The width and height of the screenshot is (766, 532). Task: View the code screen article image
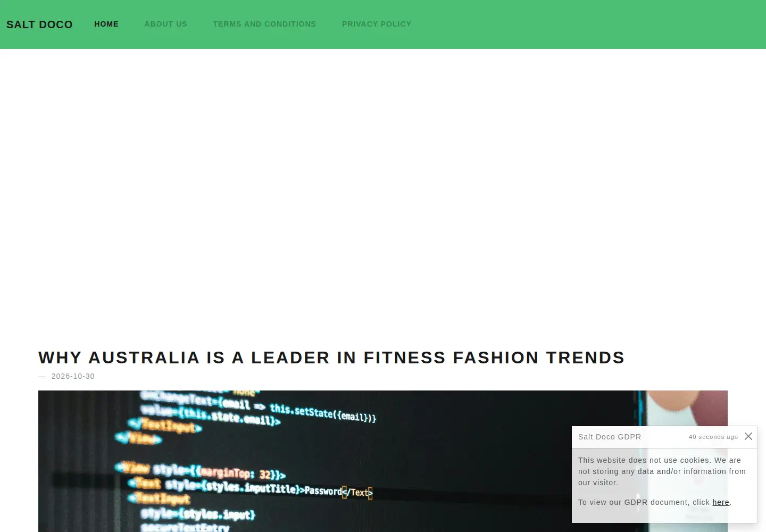pyautogui.click(x=383, y=461)
